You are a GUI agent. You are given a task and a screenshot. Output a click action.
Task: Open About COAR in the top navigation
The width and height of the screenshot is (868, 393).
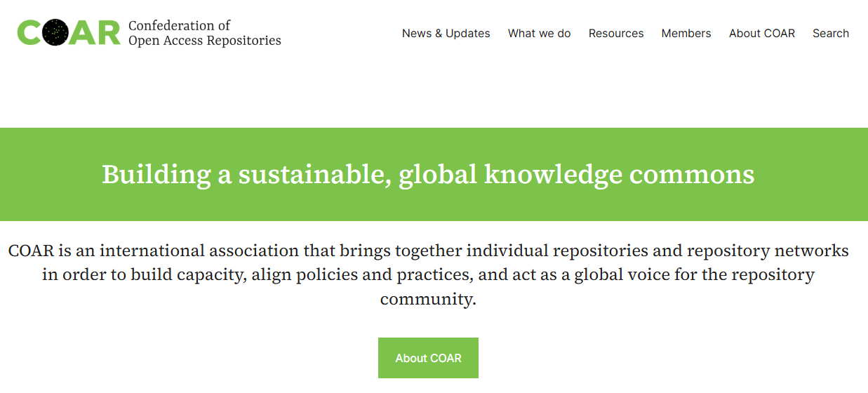point(761,33)
